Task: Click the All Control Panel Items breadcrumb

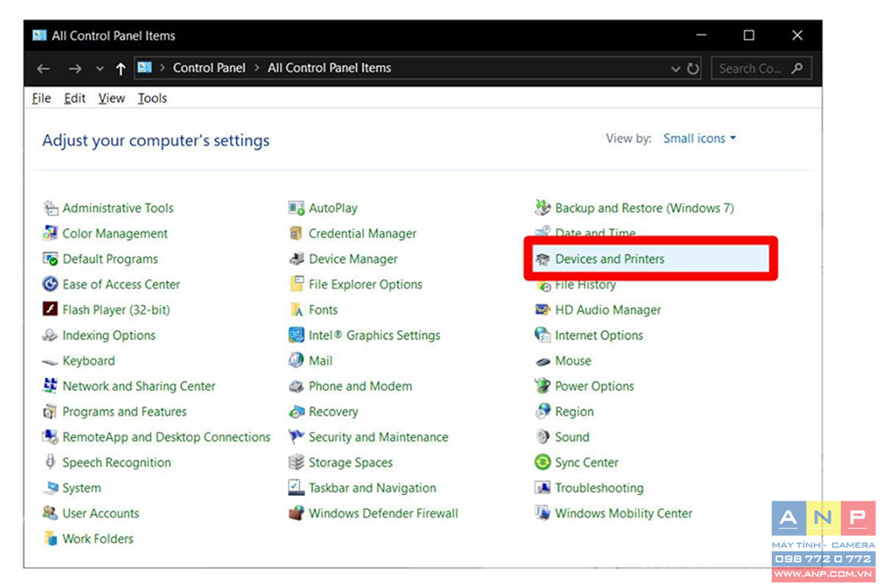Action: point(329,68)
